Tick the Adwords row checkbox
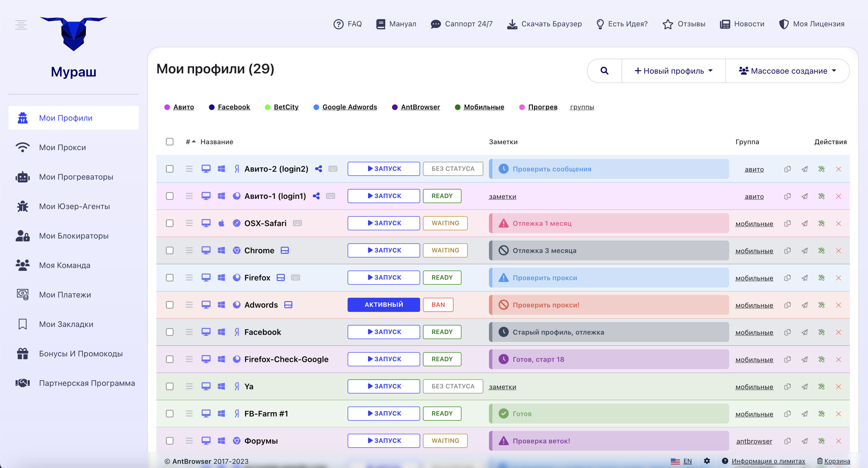This screenshot has width=868, height=468. tap(169, 305)
